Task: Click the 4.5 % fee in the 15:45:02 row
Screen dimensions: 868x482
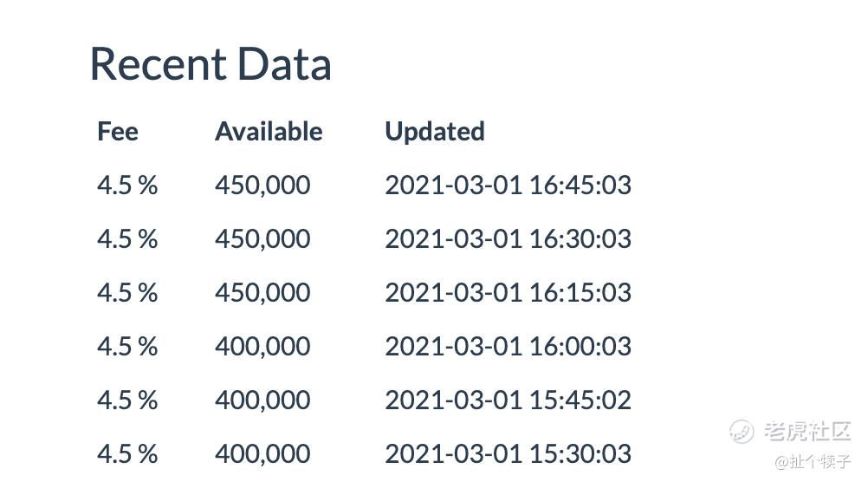Action: (x=127, y=401)
